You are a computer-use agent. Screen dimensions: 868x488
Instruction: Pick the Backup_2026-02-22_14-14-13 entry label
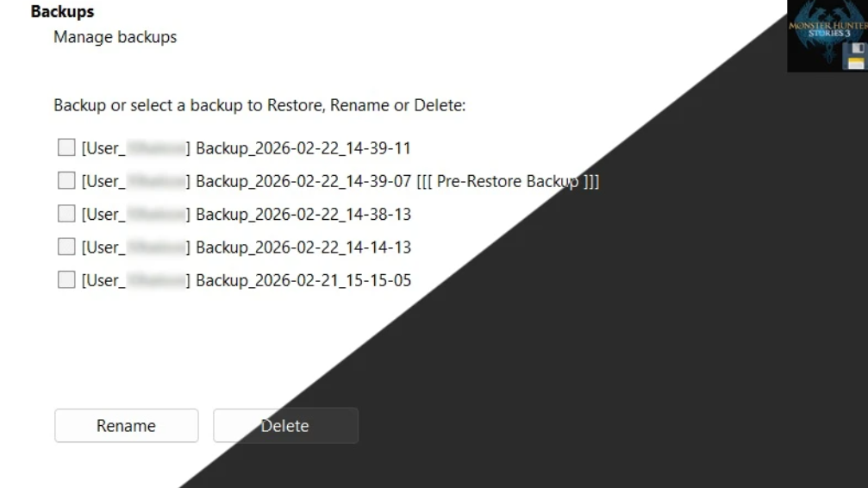303,247
